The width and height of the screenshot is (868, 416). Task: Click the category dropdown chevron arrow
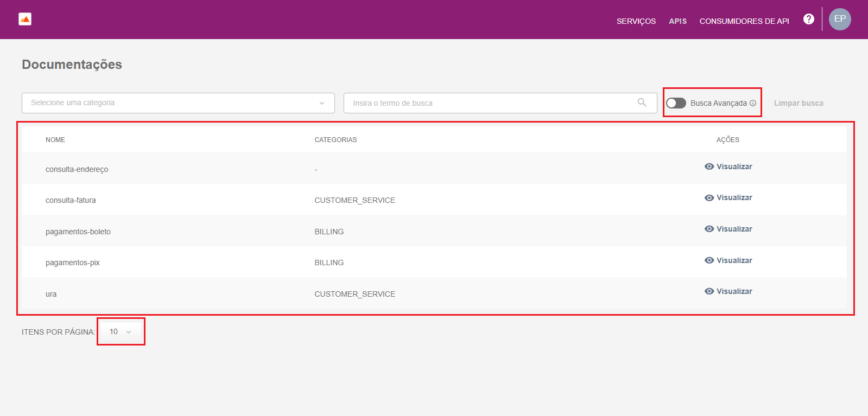322,103
